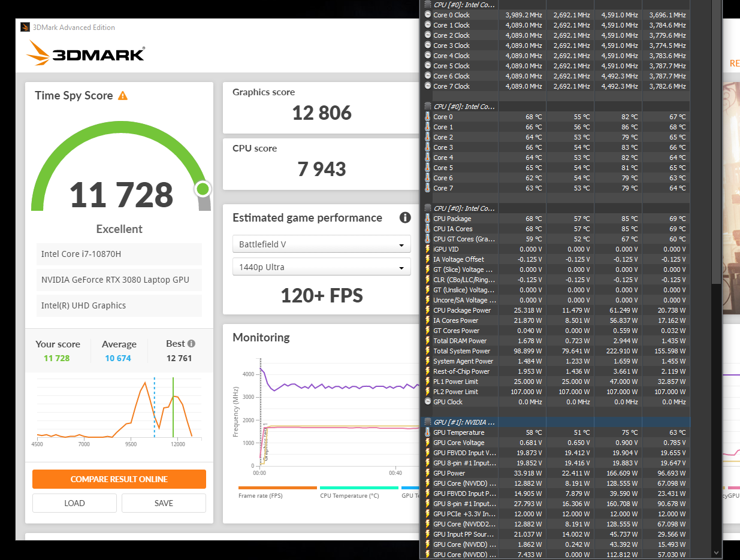Click the CPU score value 7 943
740x560 pixels.
pos(322,169)
